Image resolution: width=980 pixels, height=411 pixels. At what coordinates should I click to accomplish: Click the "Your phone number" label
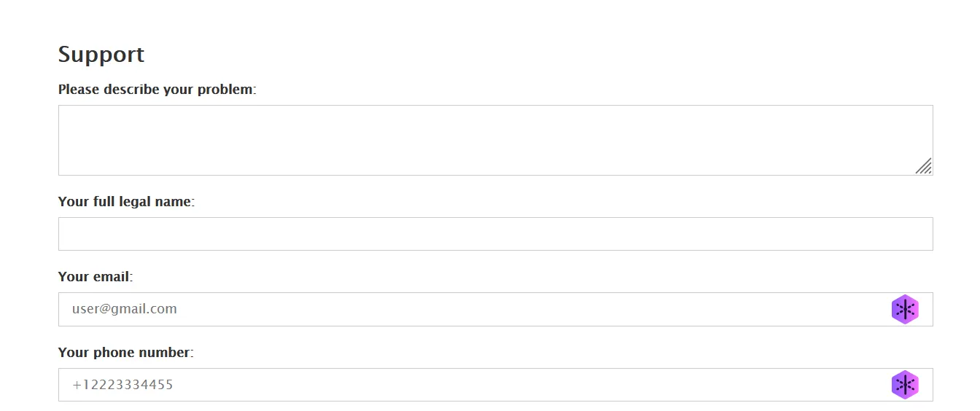125,353
